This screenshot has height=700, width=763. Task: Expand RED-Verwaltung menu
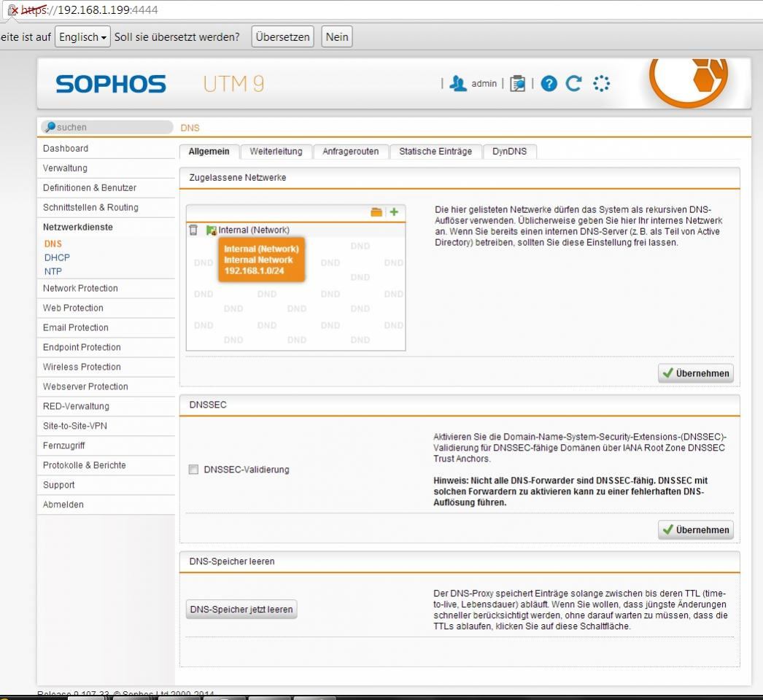click(106, 406)
